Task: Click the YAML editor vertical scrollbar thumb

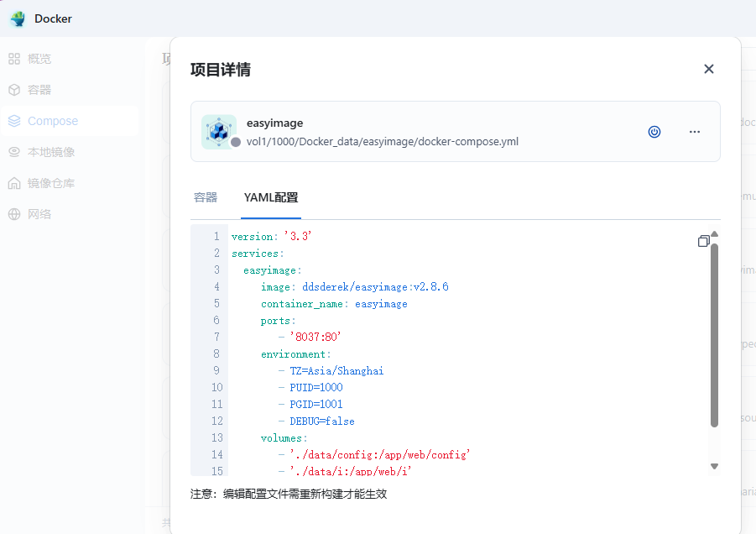Action: pyautogui.click(x=715, y=336)
